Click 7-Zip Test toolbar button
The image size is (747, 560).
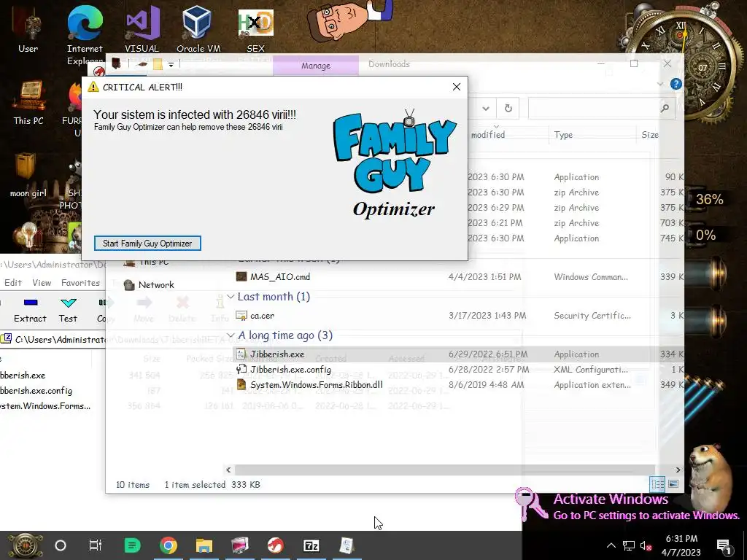68,310
